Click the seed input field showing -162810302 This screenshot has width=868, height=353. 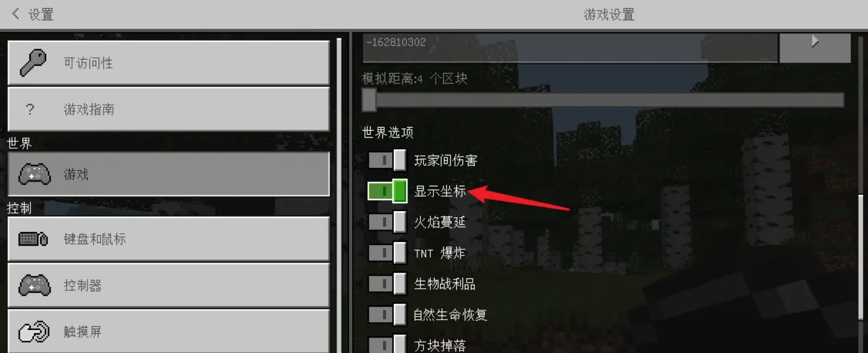(x=570, y=47)
